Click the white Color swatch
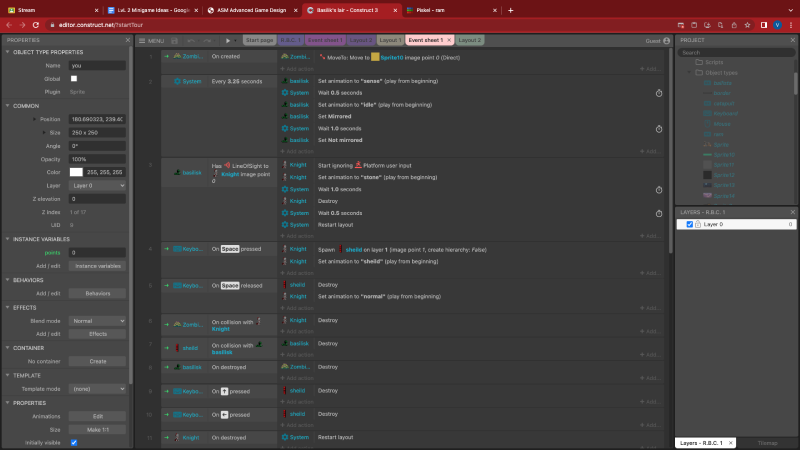This screenshot has width=800, height=450. tap(75, 172)
